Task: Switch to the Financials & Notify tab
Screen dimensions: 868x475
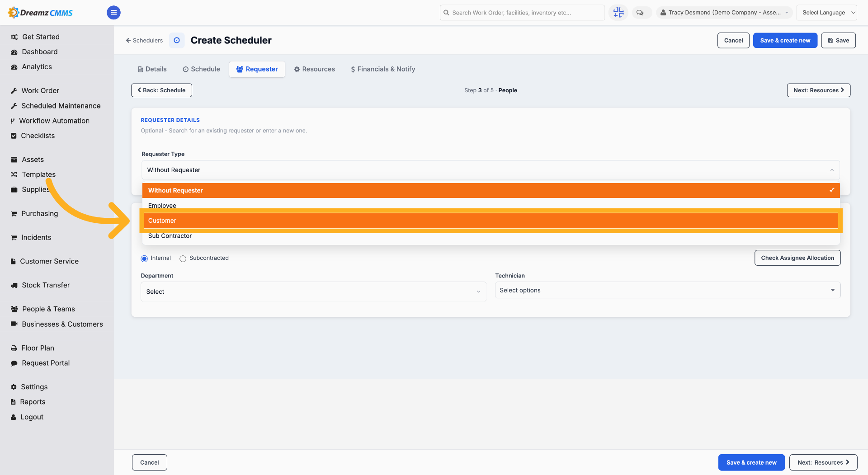Action: 383,69
